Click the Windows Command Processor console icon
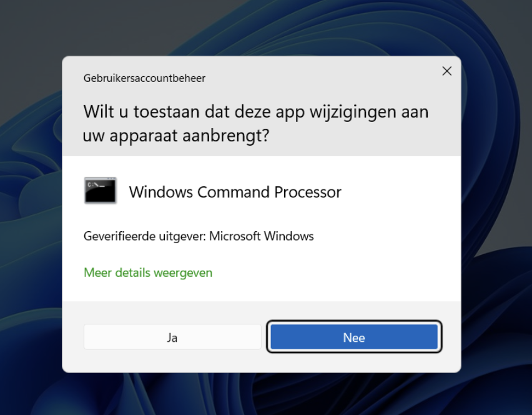 [100, 191]
